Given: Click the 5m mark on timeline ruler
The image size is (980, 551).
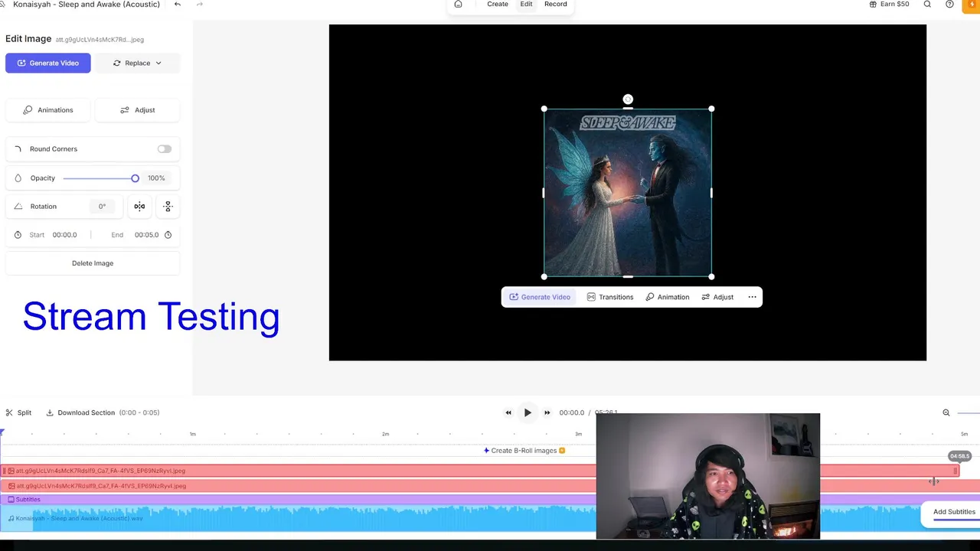Looking at the screenshot, I should click(x=965, y=434).
